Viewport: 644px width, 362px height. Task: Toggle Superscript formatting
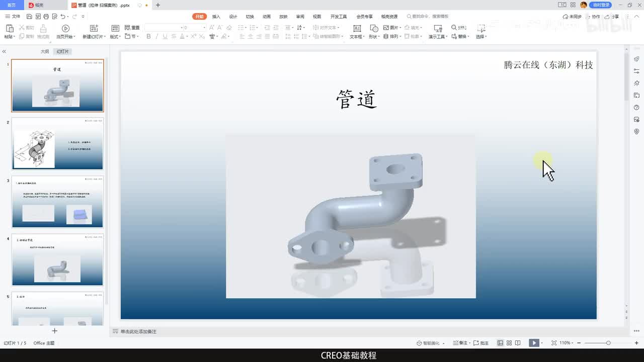click(194, 36)
